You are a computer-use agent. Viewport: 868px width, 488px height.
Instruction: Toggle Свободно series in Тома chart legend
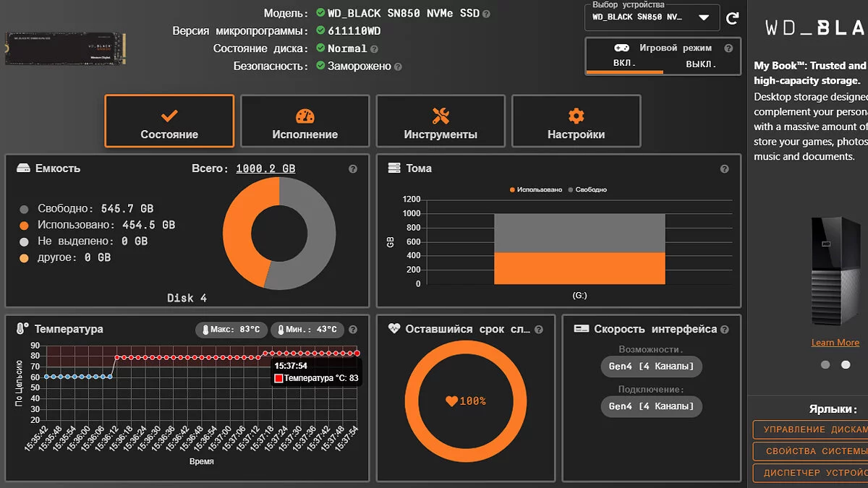(x=587, y=189)
